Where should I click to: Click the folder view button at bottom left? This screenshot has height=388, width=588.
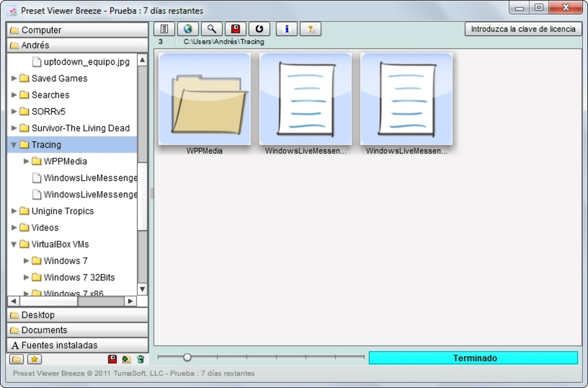16,359
